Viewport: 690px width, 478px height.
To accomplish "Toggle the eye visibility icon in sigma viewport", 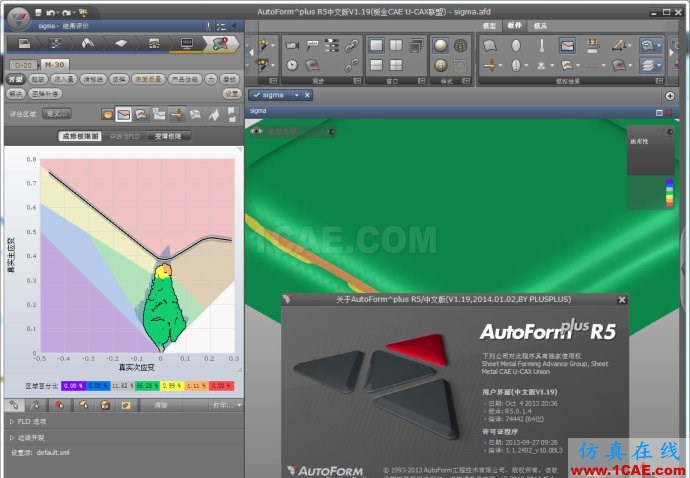I will [256, 131].
